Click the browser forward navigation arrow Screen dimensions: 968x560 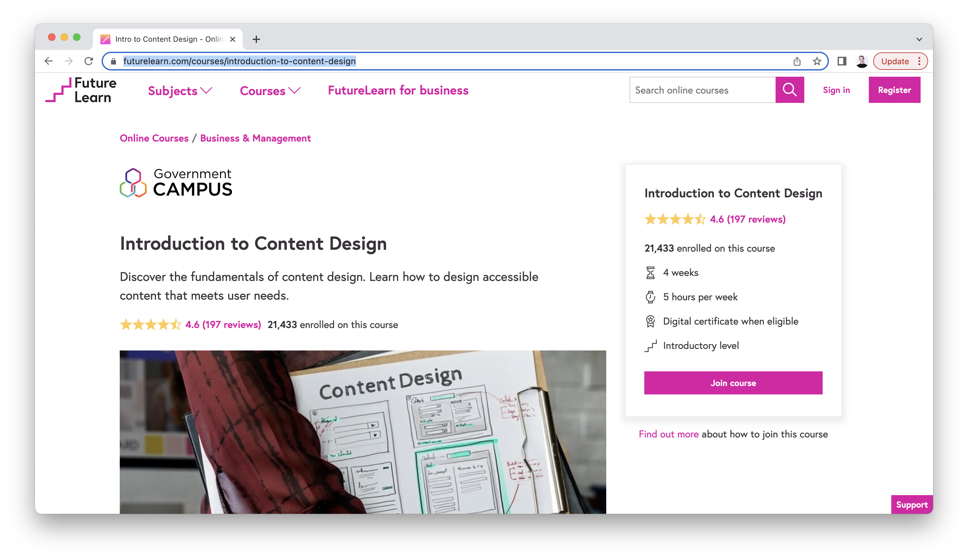point(67,61)
